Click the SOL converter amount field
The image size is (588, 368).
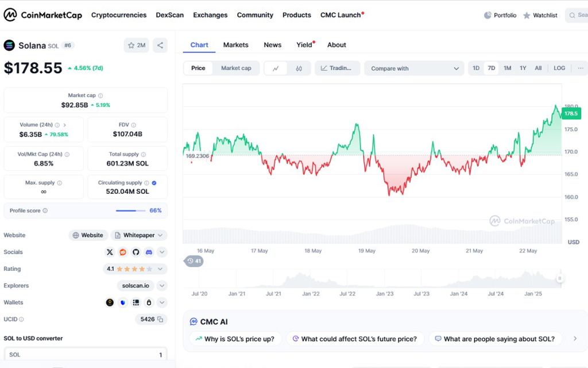(x=86, y=354)
